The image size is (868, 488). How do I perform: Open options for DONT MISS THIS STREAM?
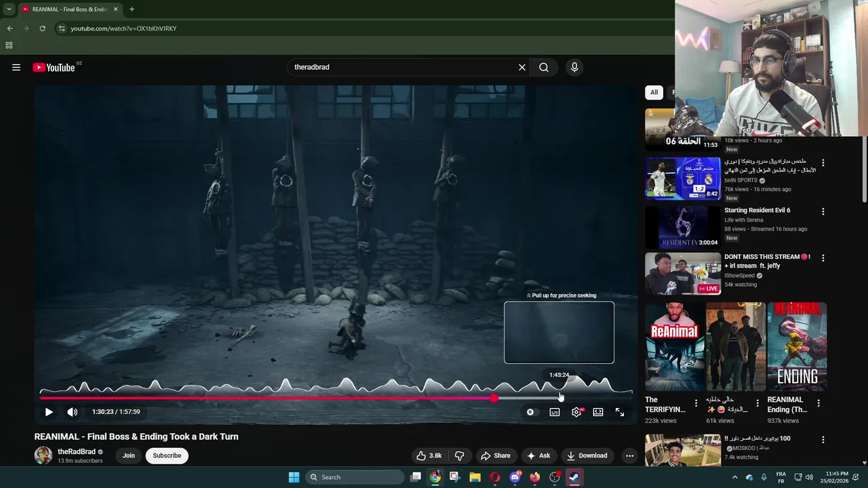[x=823, y=258]
